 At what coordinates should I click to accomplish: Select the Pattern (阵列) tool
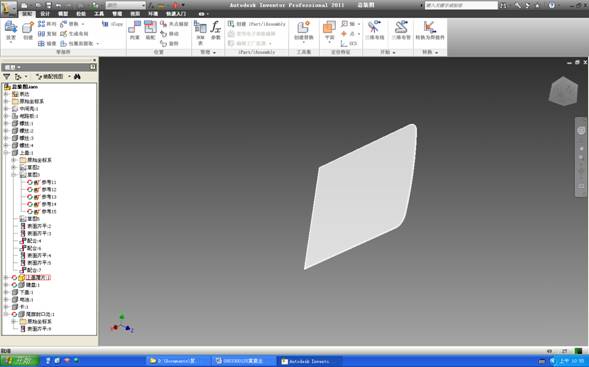pos(47,24)
